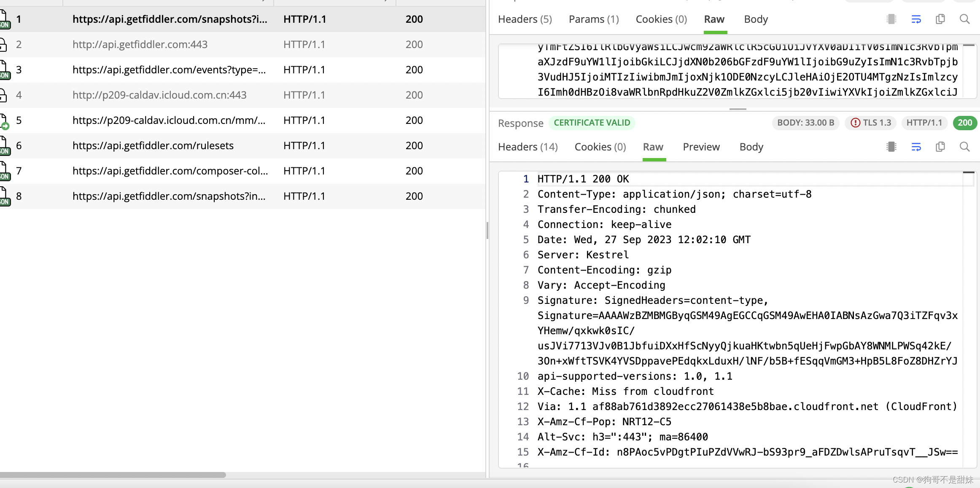Click the response HTTP/1.1 badge

[x=924, y=123]
